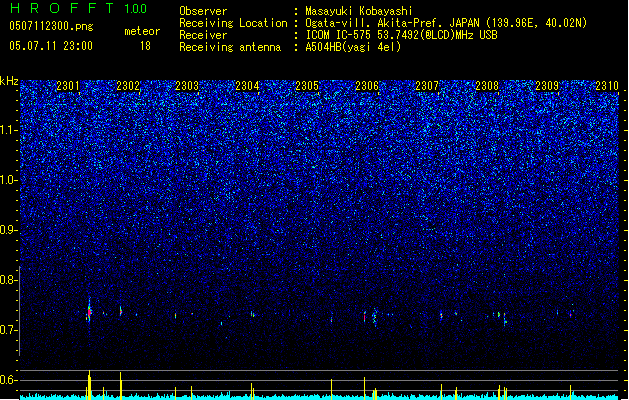Click the Observer label
629x400 pixels.
pyautogui.click(x=203, y=11)
